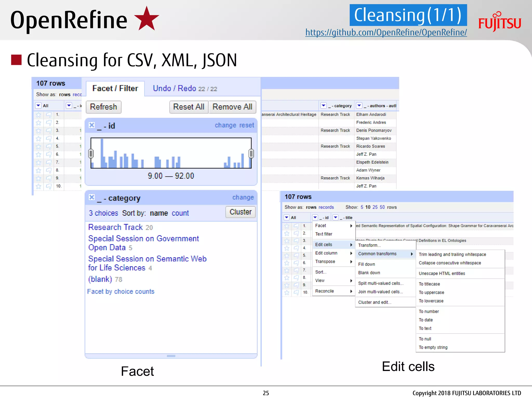Open the _ - id column dropdown in right grid
Screen dimensions: 532x399
click(315, 217)
